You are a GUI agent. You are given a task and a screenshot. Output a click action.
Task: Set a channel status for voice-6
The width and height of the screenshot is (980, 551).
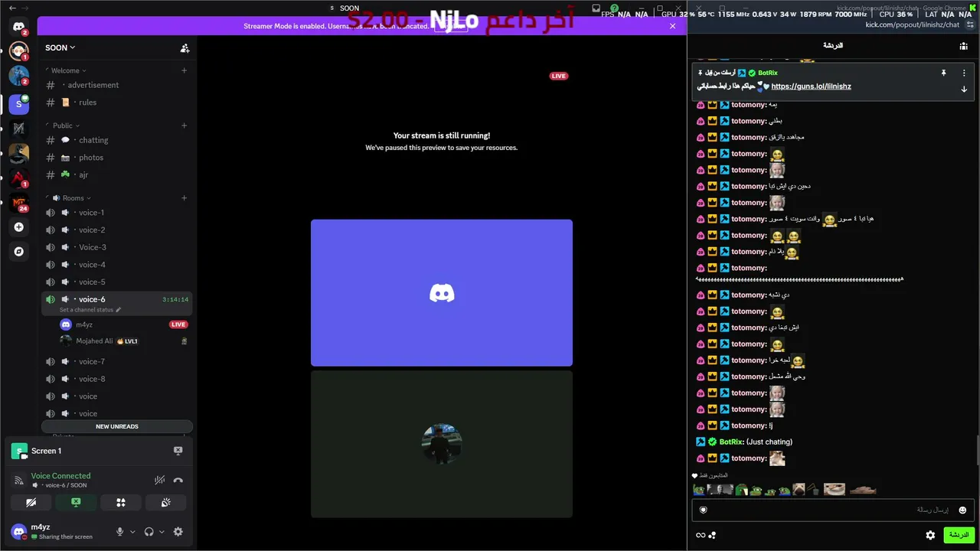click(90, 310)
